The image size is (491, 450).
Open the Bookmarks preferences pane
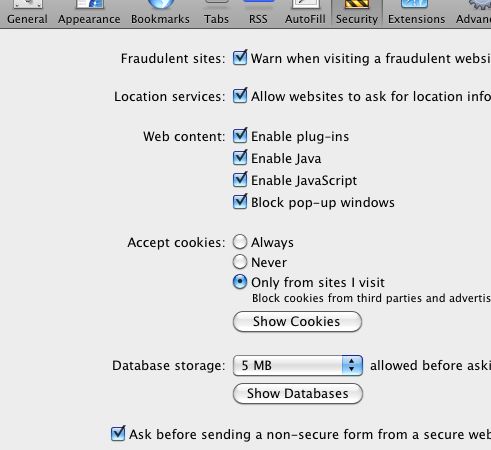[160, 13]
